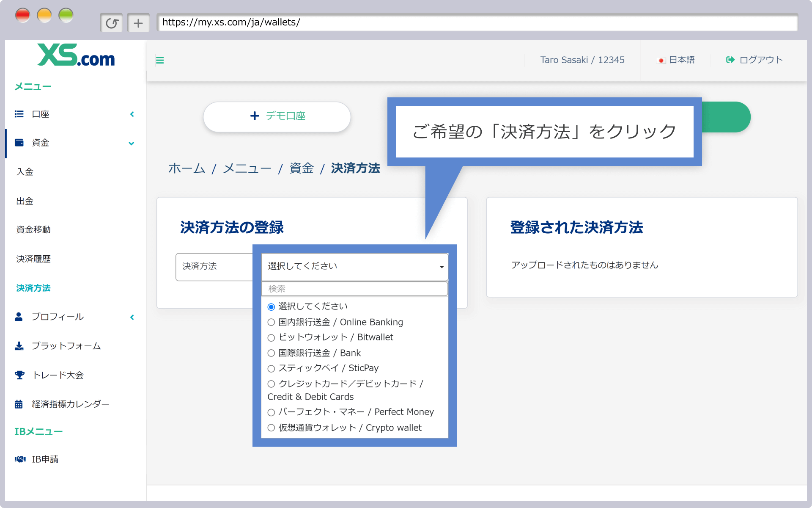This screenshot has width=812, height=508.
Task: Click the Japan flag icon
Action: point(661,61)
